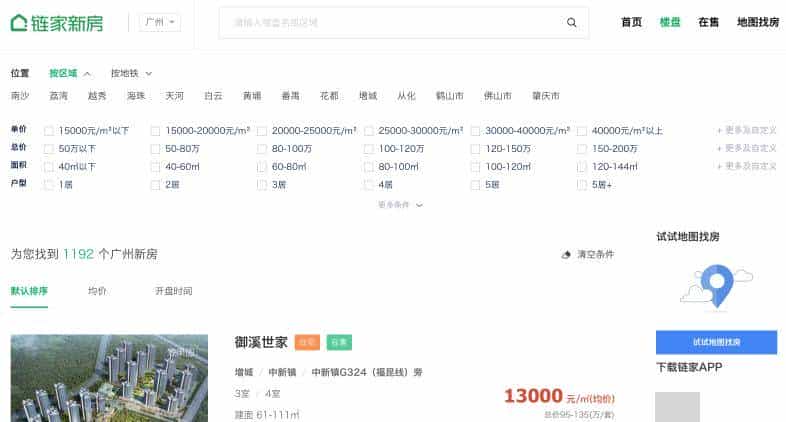The height and width of the screenshot is (422, 786).
Task: Filter by 黄埔 district
Action: (252, 96)
